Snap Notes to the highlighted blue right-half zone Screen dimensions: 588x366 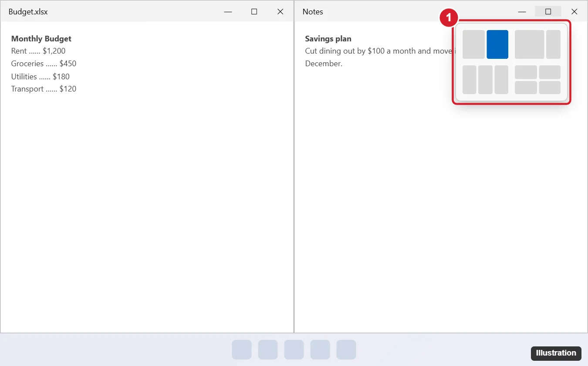coord(497,44)
